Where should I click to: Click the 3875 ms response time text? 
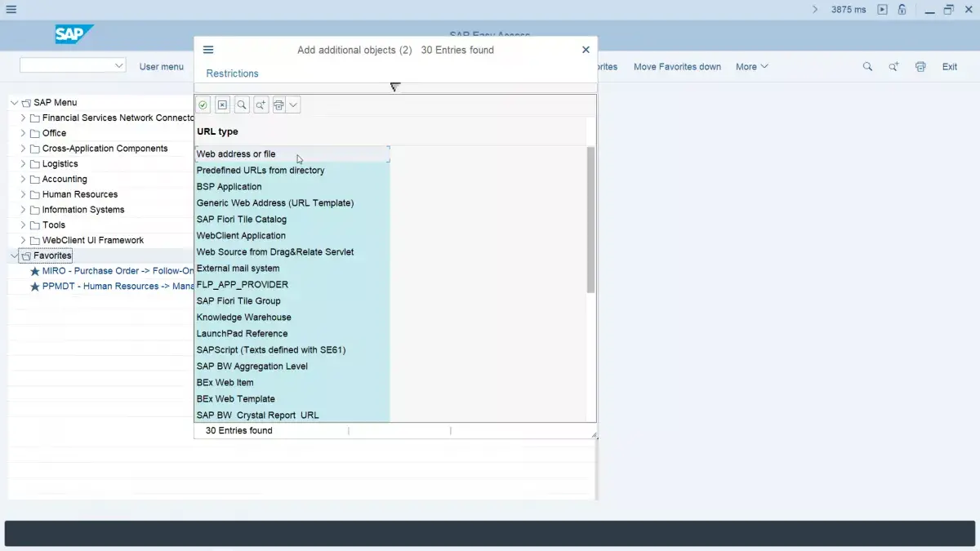click(849, 10)
